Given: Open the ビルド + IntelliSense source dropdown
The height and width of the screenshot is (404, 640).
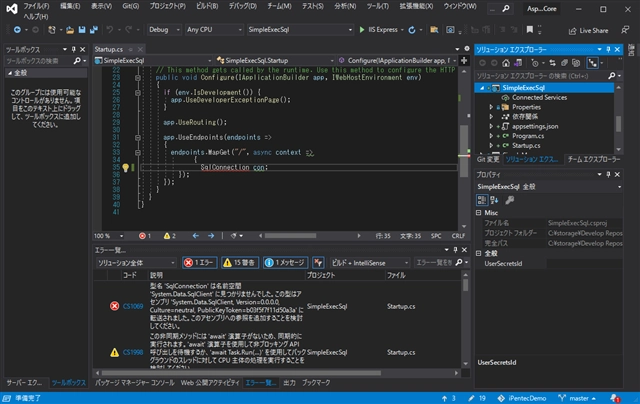Looking at the screenshot, I should [369, 263].
